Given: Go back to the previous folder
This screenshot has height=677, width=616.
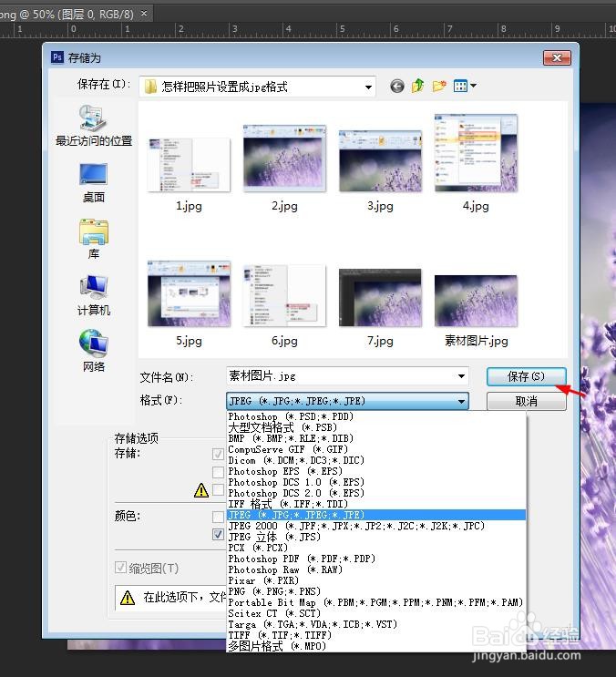Looking at the screenshot, I should tap(396, 87).
